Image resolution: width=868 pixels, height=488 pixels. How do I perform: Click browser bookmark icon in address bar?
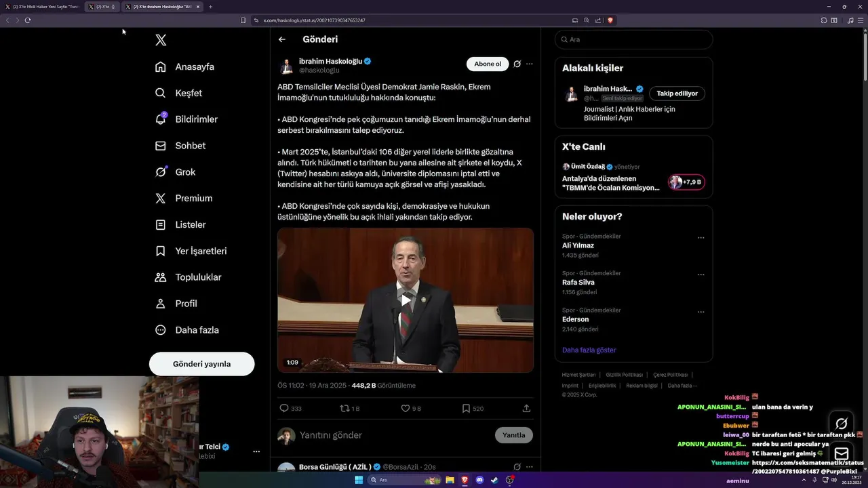[x=243, y=20]
